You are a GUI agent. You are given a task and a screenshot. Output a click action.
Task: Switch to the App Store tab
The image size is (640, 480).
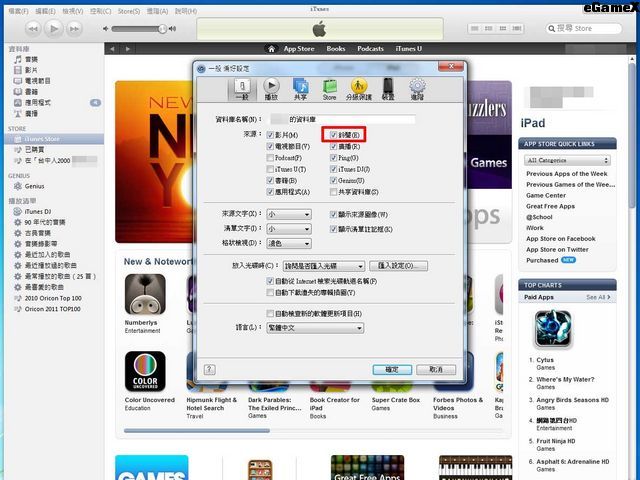299,49
